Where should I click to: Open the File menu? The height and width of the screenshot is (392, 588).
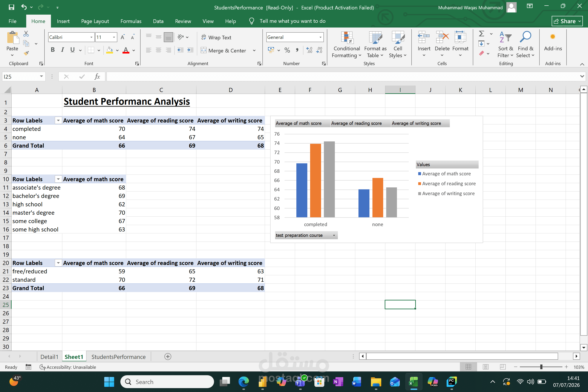[x=12, y=21]
